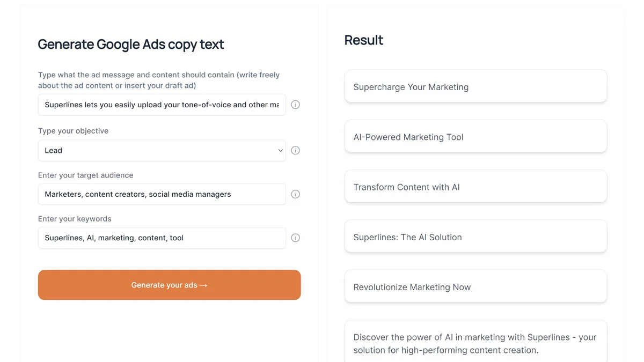The height and width of the screenshot is (362, 644).
Task: Focus the keywords input field
Action: [x=162, y=238]
